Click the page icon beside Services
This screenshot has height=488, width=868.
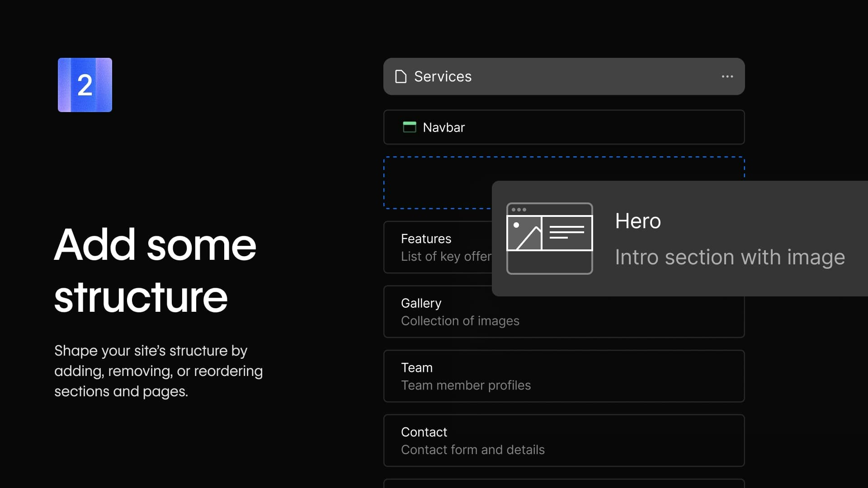point(401,76)
